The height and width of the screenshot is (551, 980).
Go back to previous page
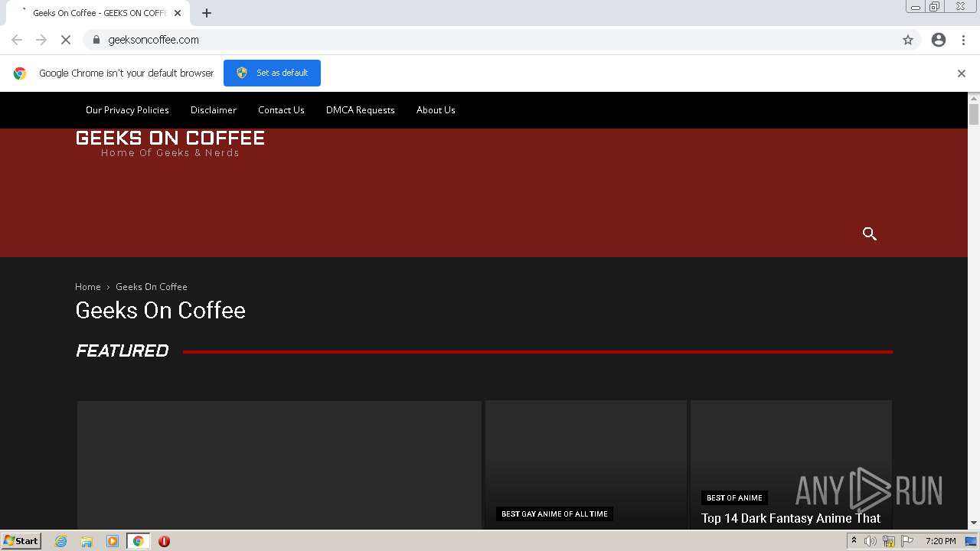click(x=17, y=40)
